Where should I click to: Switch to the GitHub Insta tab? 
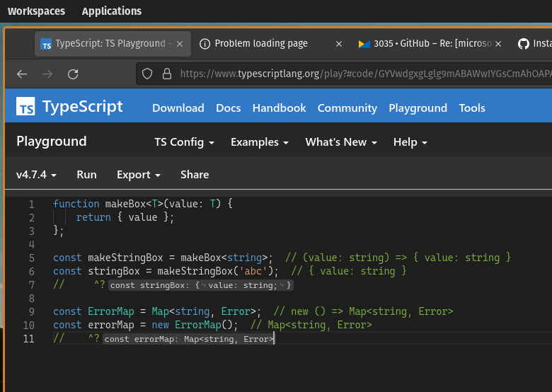coord(534,44)
